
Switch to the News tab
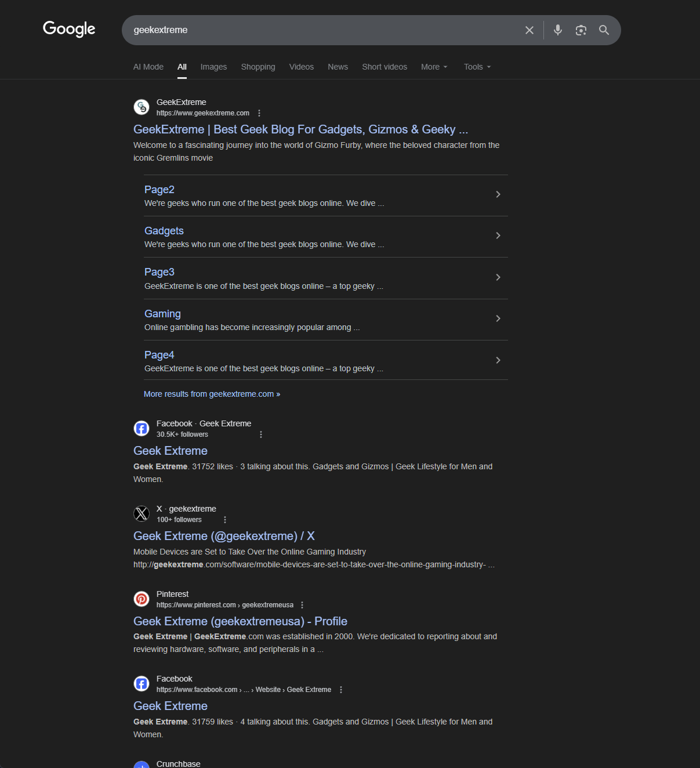tap(338, 67)
